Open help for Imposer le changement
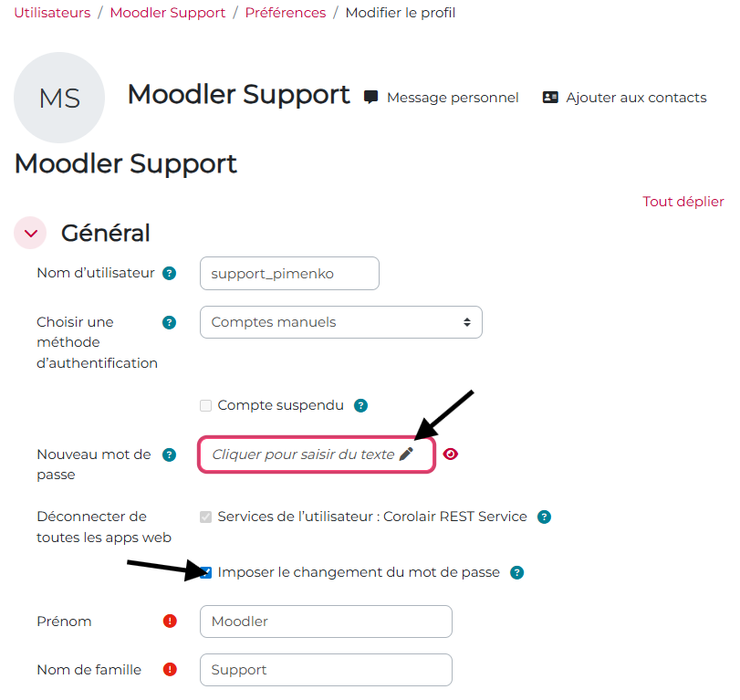Image resolution: width=740 pixels, height=700 pixels. tap(516, 573)
